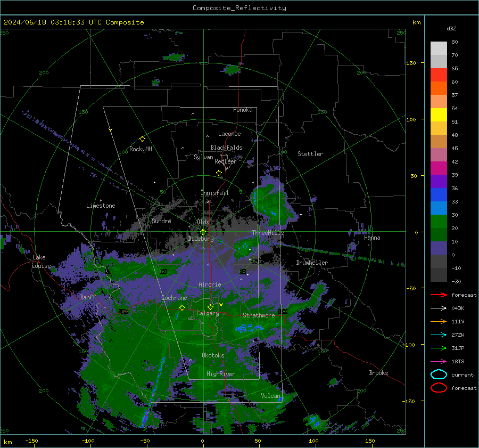Click the Airdrie label on map
The width and height of the screenshot is (479, 448).
point(210,284)
